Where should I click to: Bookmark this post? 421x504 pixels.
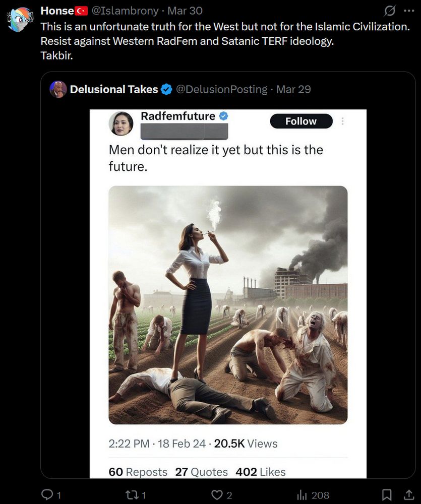pos(387,495)
